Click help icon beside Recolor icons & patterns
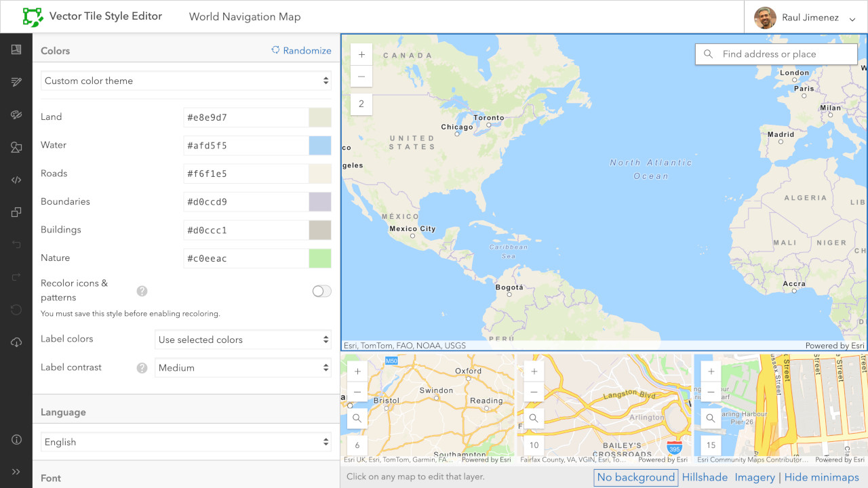Screen dimensions: 868x488 point(142,291)
